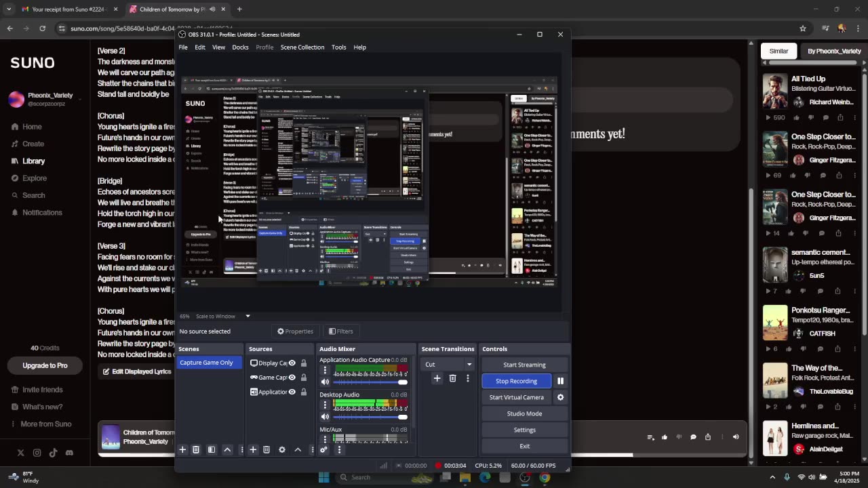This screenshot has height=488, width=868.
Task: Switch to the Similar tab in Suno
Action: point(778,51)
